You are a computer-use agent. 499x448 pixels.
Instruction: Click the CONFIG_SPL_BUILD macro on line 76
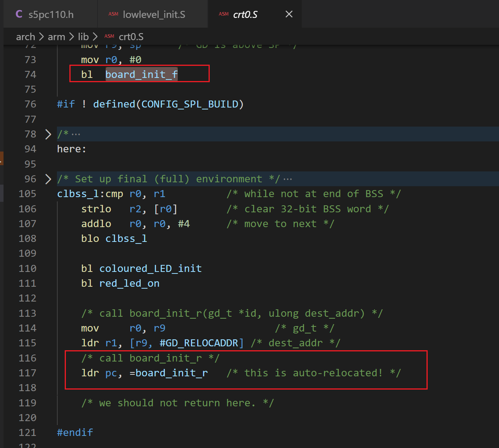[189, 104]
